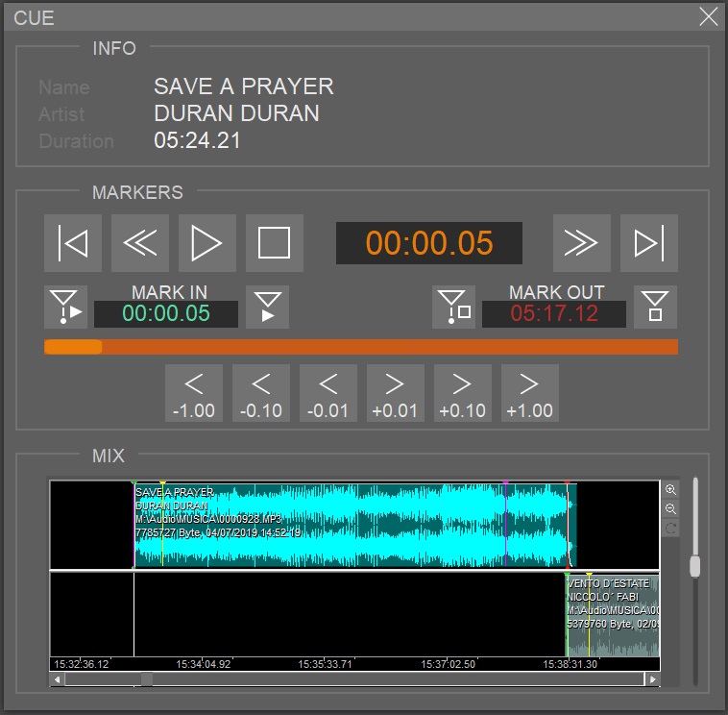Image resolution: width=728 pixels, height=715 pixels.
Task: Nudge the position forward by 0.10
Action: coord(463,393)
